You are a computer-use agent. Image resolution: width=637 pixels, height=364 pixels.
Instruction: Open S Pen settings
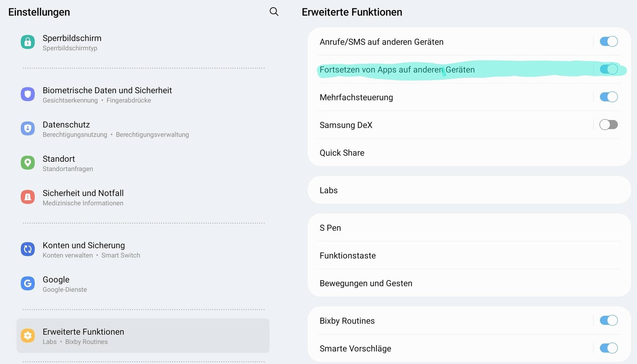[x=330, y=228]
